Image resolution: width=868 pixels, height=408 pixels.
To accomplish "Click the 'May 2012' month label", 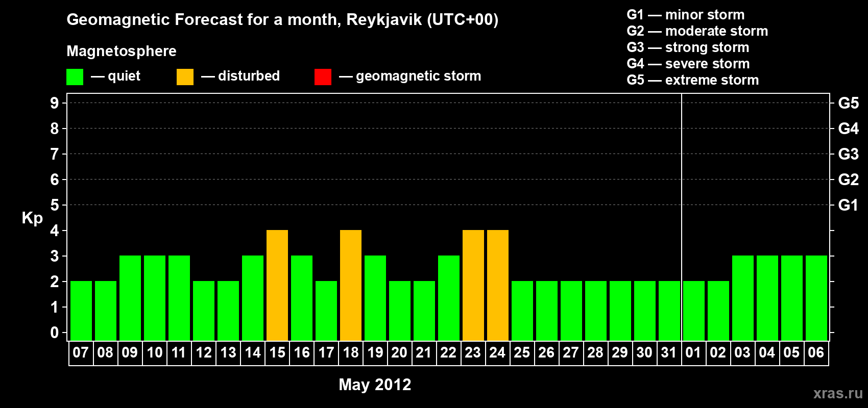I will pyautogui.click(x=375, y=385).
